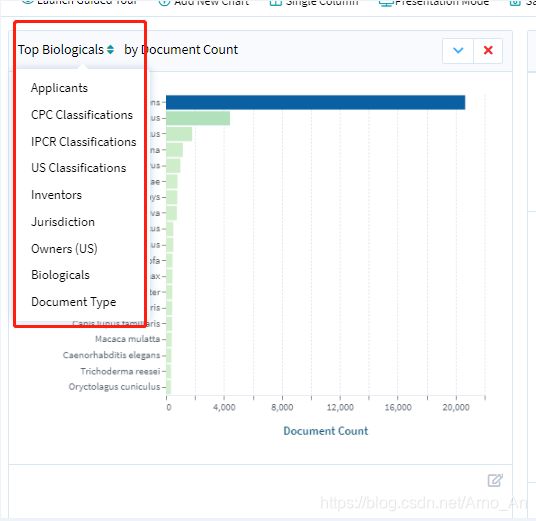Open the Top Biologicals facet selector

(x=66, y=50)
